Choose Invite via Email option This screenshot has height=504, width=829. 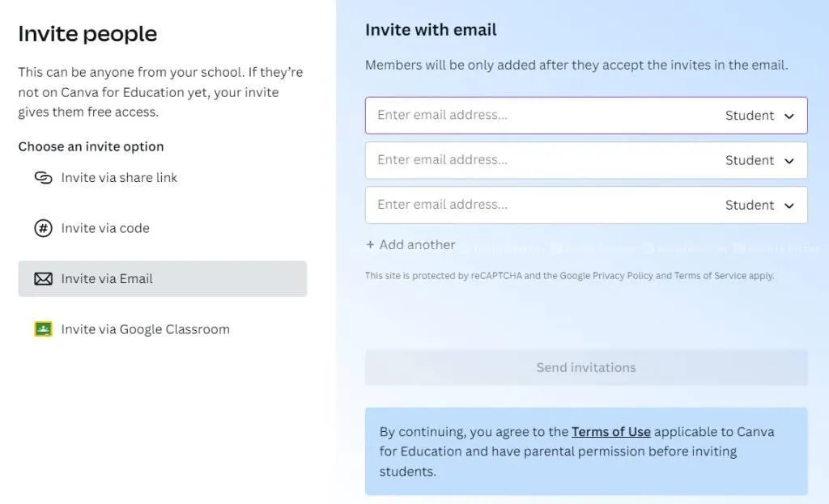(107, 279)
